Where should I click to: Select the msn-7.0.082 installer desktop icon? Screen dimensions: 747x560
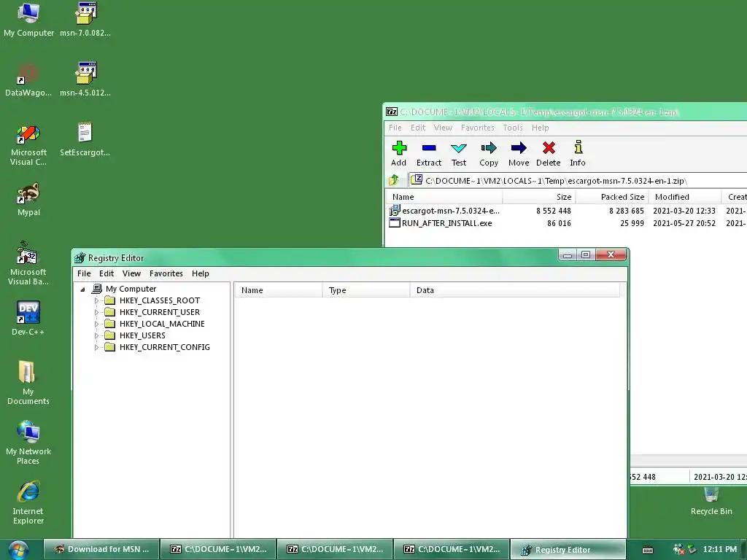click(85, 20)
